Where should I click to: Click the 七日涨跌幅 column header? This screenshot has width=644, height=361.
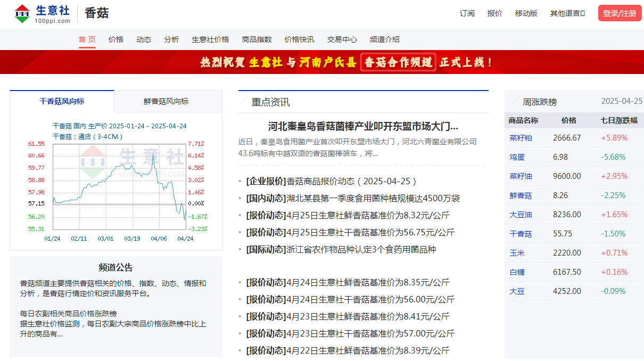pos(619,120)
